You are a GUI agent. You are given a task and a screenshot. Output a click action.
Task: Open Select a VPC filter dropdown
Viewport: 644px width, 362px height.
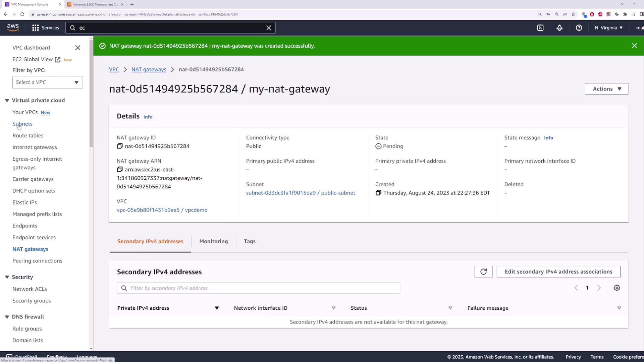tap(48, 82)
